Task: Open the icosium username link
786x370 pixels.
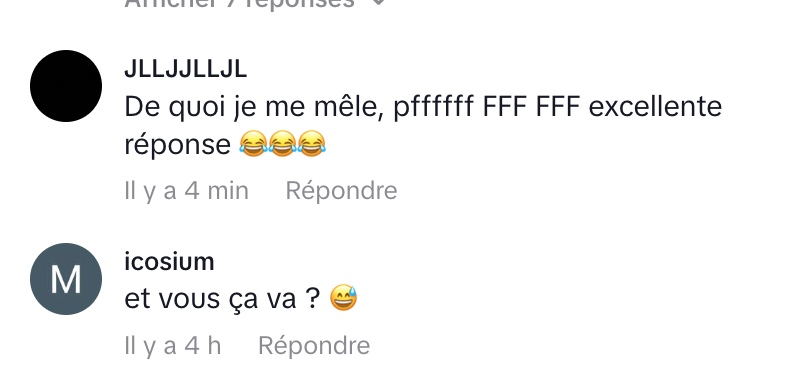Action: [169, 262]
